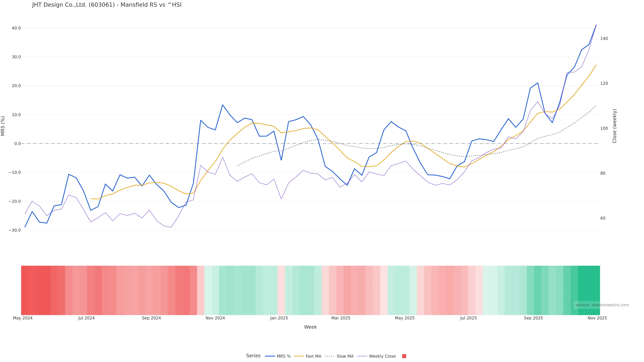Click the Series legend title
The image size is (644, 362).
click(x=253, y=356)
